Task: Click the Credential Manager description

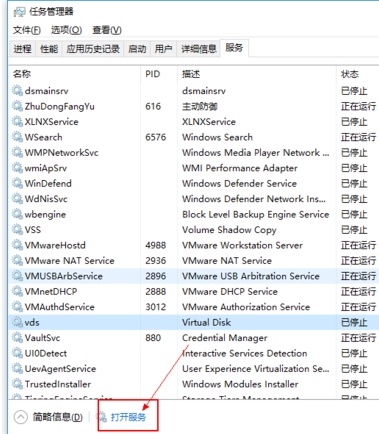Action: (225, 338)
